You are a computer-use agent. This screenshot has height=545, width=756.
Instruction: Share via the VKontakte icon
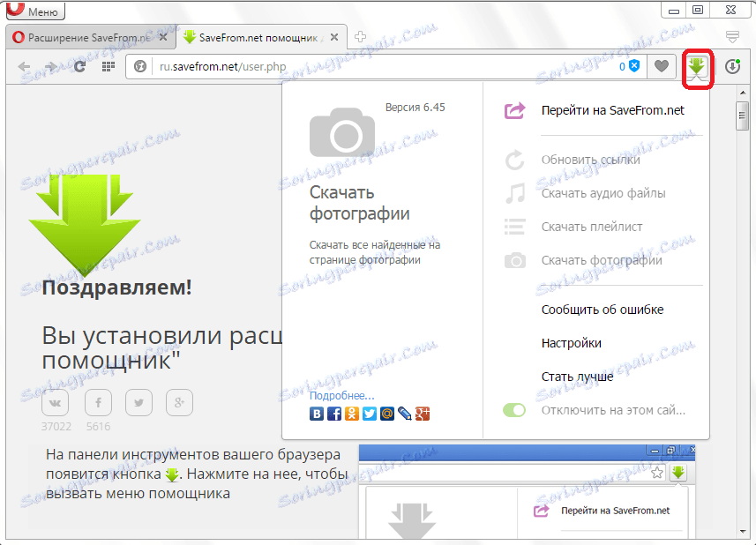point(316,412)
